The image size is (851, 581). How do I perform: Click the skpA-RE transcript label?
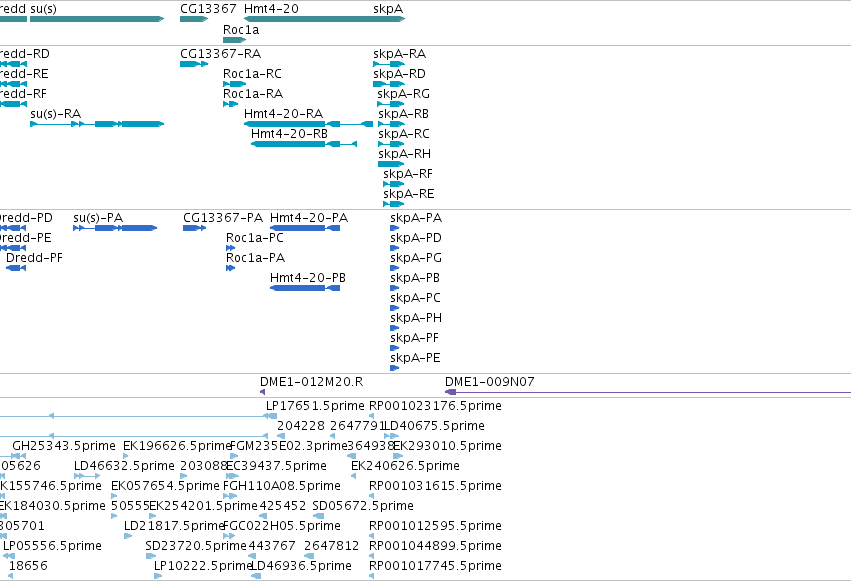tap(409, 194)
